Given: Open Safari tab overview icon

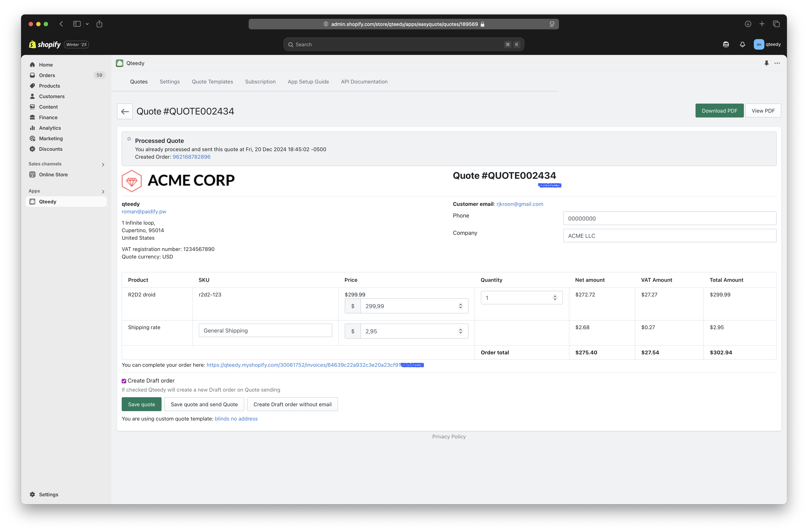Looking at the screenshot, I should (776, 24).
